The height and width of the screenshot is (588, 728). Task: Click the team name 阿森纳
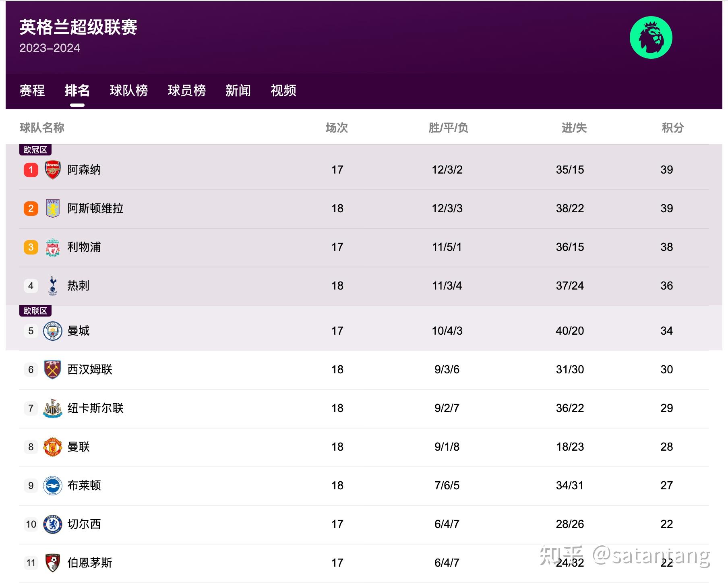(x=85, y=170)
